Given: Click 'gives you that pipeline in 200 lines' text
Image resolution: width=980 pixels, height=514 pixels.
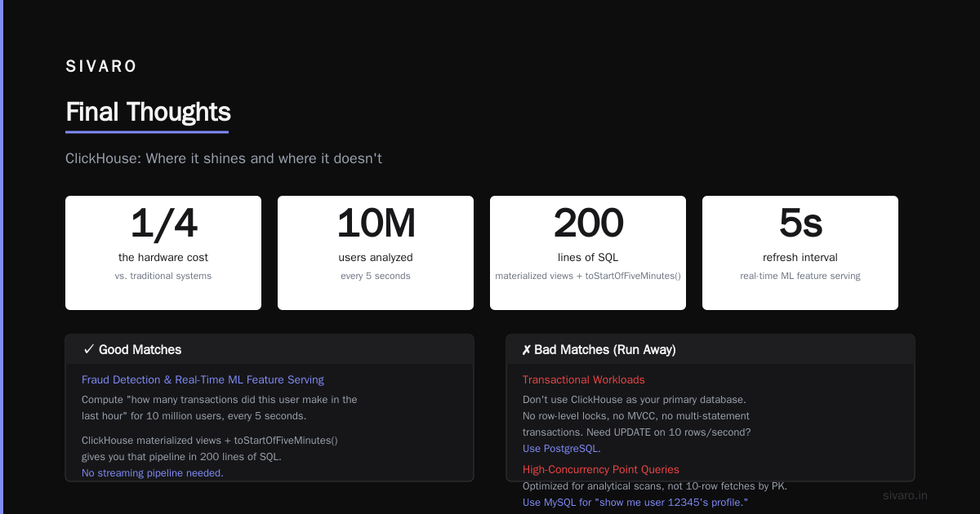Looking at the screenshot, I should pos(181,456).
